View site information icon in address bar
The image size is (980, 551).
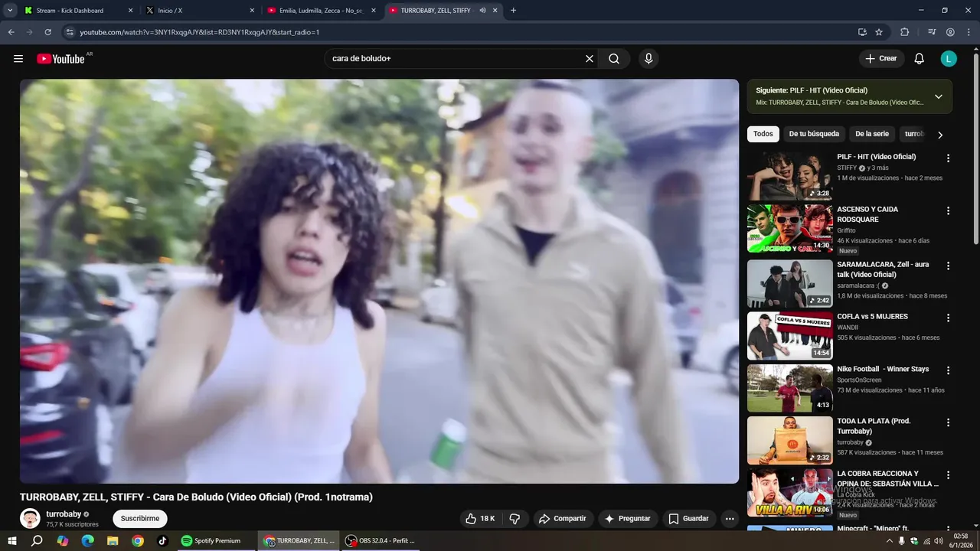tap(69, 32)
